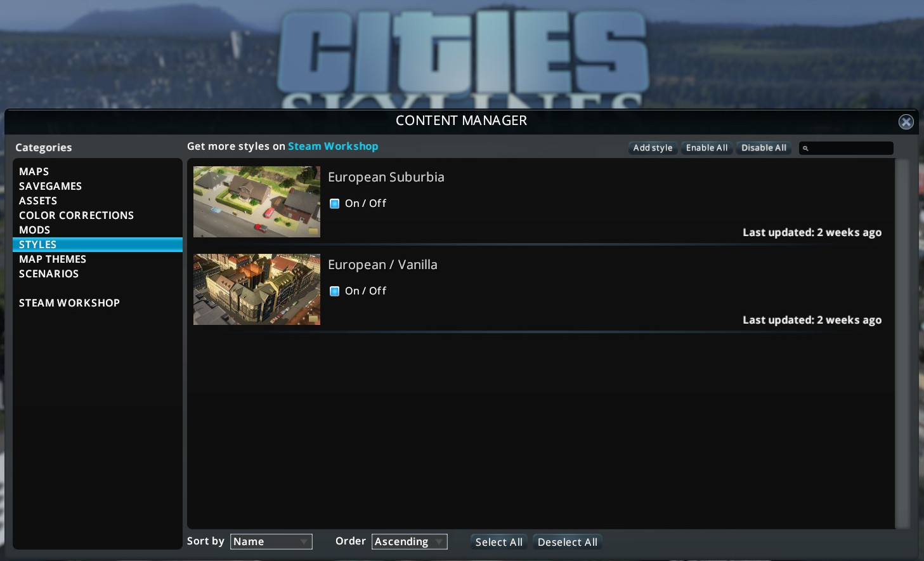The width and height of the screenshot is (924, 561).
Task: Open the European Suburbia style thumbnail
Action: click(x=256, y=202)
